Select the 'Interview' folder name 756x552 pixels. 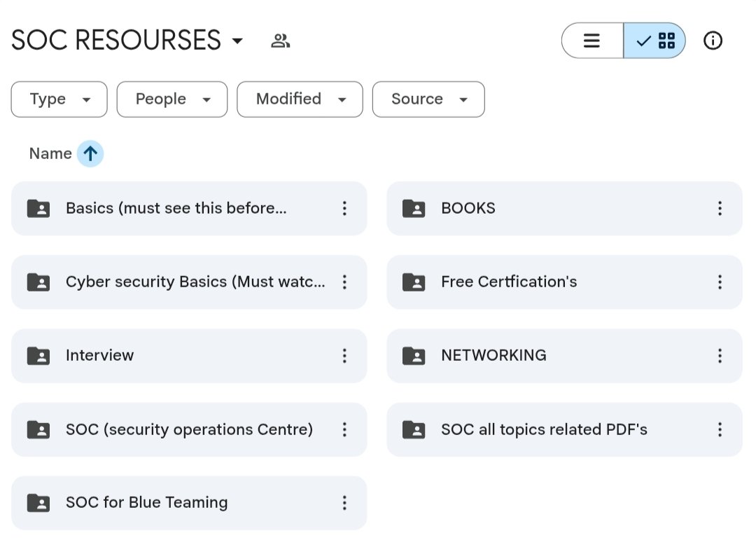pos(100,356)
